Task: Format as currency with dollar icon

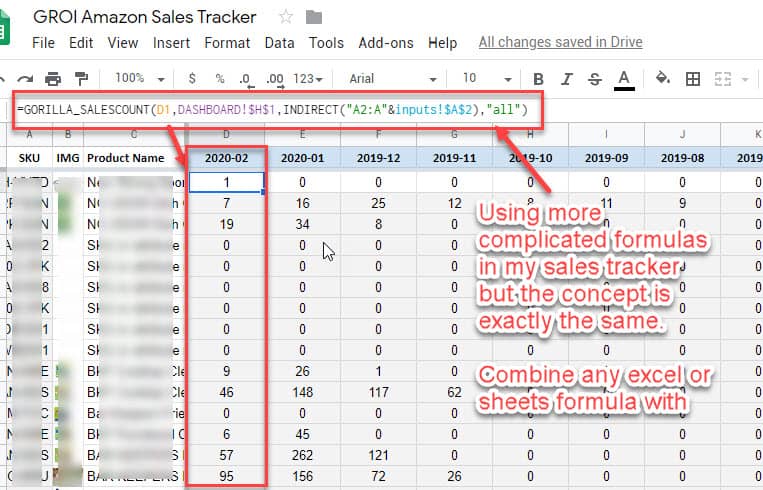Action: (x=192, y=78)
